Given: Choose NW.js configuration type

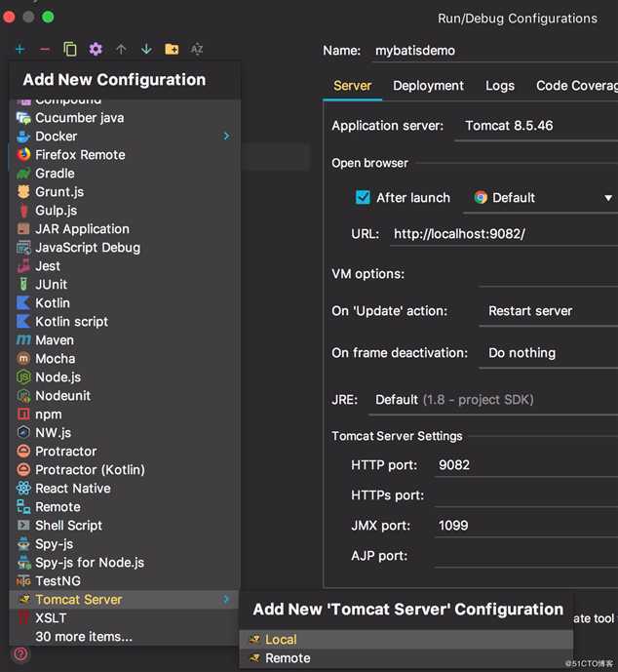Looking at the screenshot, I should tap(124, 432).
